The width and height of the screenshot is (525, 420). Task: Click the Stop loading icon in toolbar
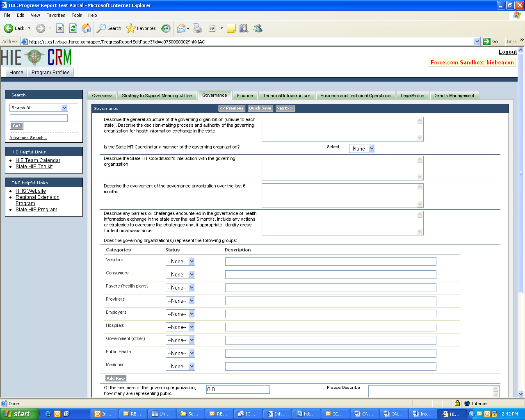click(60, 28)
